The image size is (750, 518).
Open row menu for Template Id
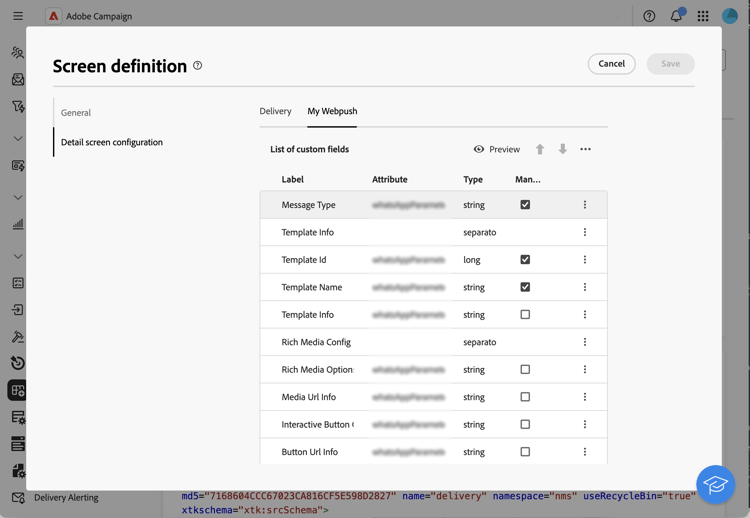pos(585,260)
